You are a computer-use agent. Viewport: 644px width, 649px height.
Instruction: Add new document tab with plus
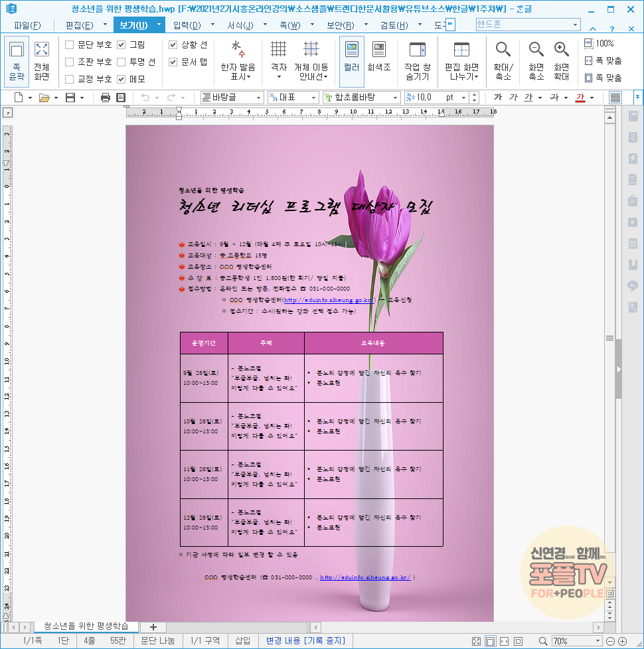pos(153,627)
